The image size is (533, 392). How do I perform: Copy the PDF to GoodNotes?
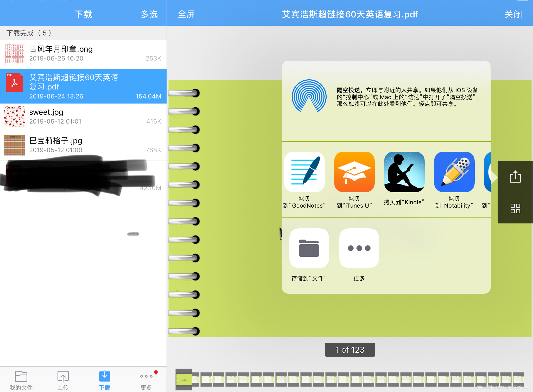pyautogui.click(x=304, y=172)
